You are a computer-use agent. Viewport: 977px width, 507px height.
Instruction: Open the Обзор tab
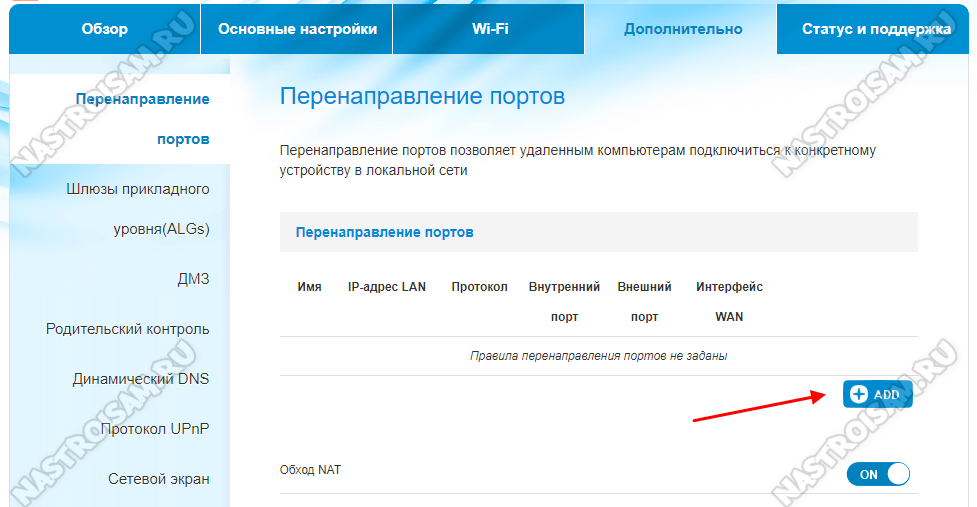[x=105, y=29]
